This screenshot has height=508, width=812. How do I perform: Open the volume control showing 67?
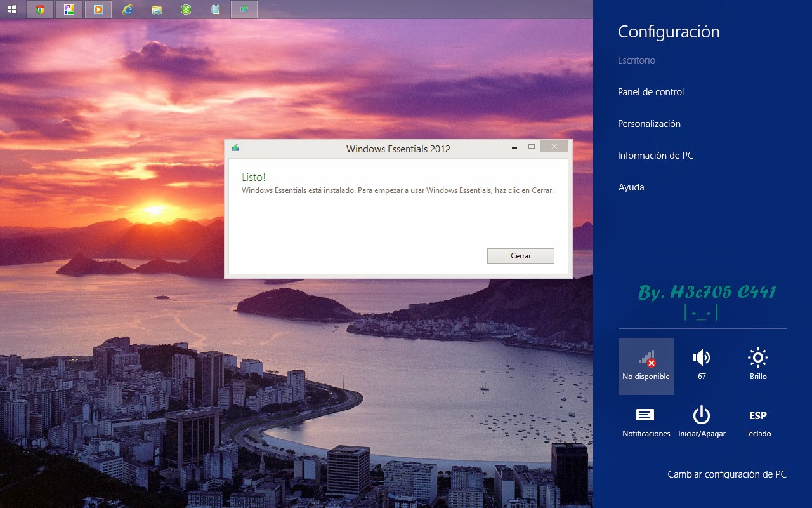tap(702, 366)
